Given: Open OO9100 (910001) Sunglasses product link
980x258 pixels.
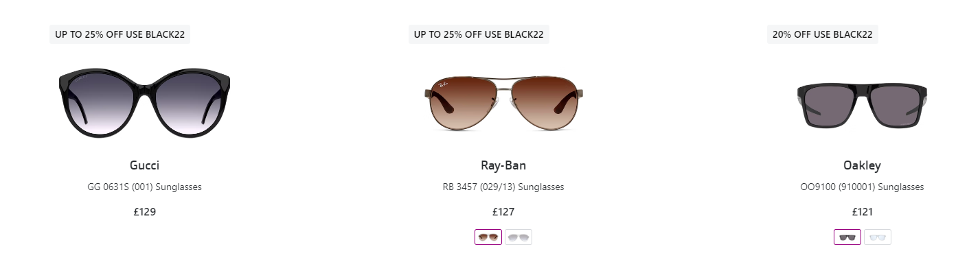Looking at the screenshot, I should click(x=862, y=187).
